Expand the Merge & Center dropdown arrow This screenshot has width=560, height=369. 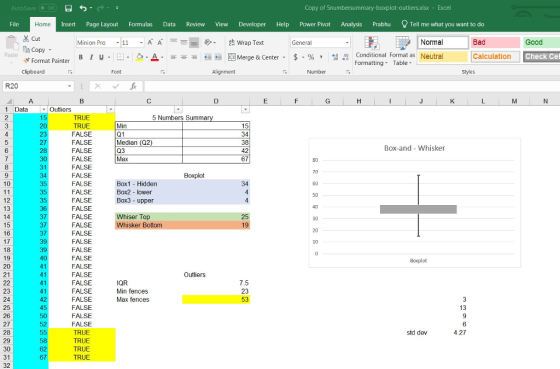tap(284, 57)
